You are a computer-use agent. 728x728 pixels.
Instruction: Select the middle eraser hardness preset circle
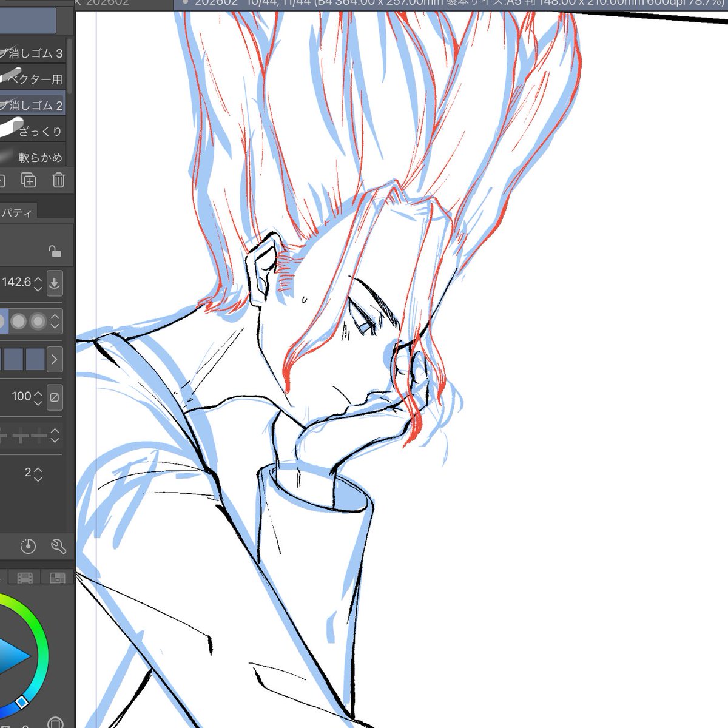(x=19, y=321)
